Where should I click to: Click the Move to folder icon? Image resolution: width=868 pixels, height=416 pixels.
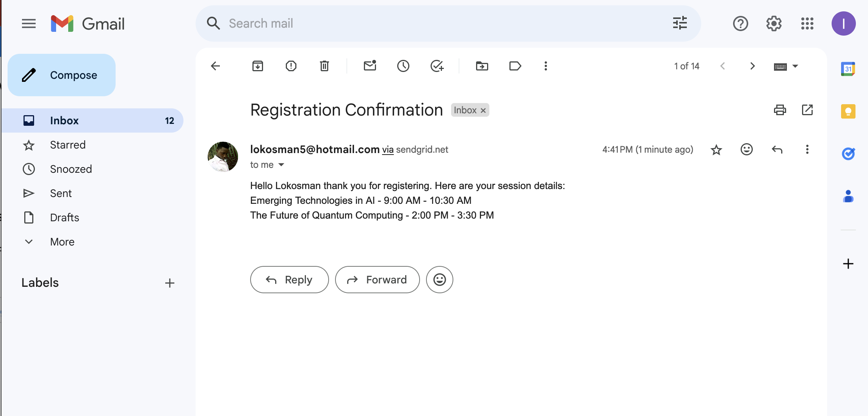coord(482,66)
